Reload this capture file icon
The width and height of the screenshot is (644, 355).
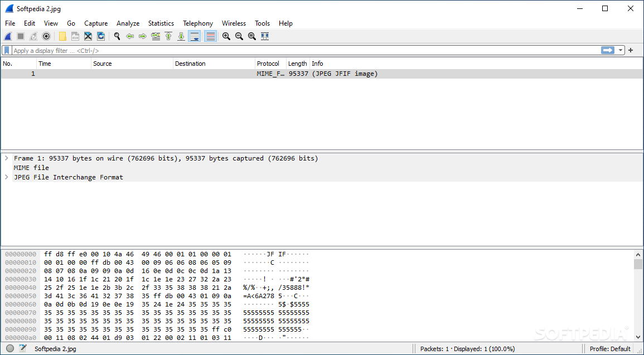click(x=101, y=37)
